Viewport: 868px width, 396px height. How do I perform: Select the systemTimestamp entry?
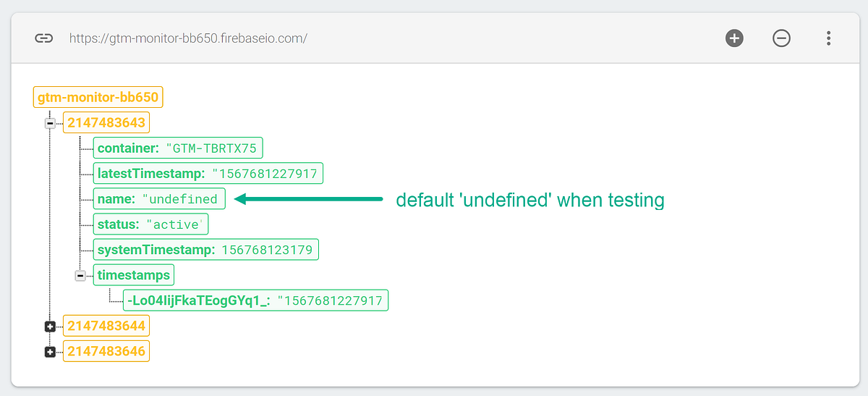206,250
